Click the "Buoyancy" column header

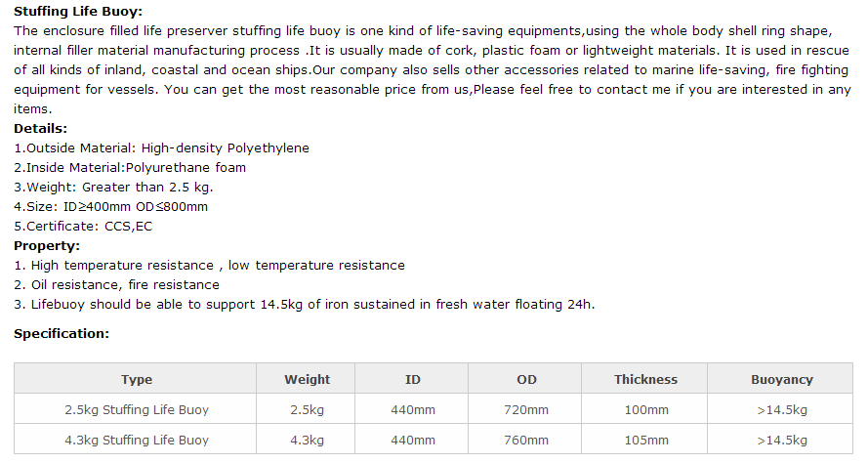click(x=781, y=380)
